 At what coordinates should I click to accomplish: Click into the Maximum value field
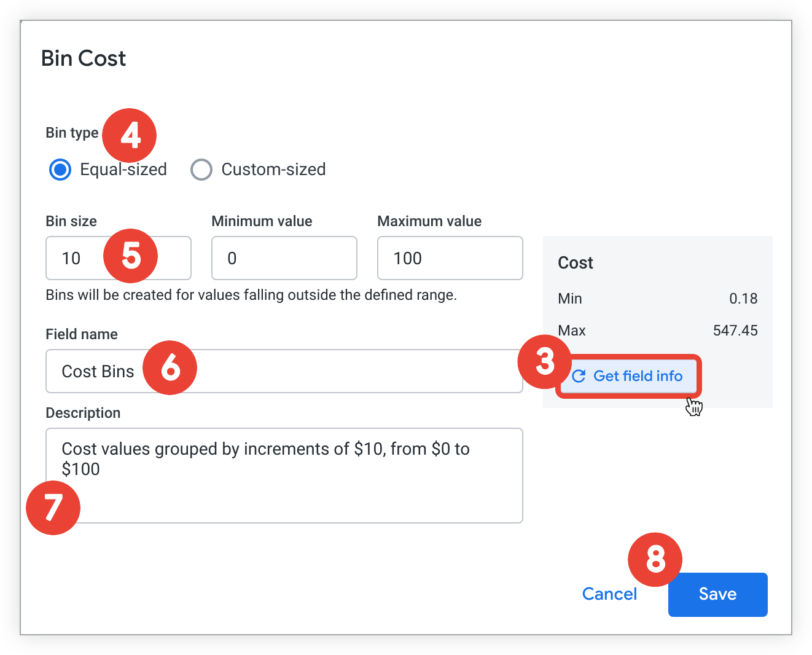point(450,258)
